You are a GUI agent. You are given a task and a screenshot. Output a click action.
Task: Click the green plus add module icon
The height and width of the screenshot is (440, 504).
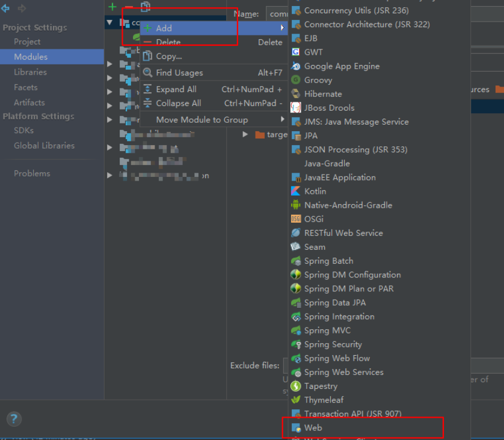coord(112,7)
